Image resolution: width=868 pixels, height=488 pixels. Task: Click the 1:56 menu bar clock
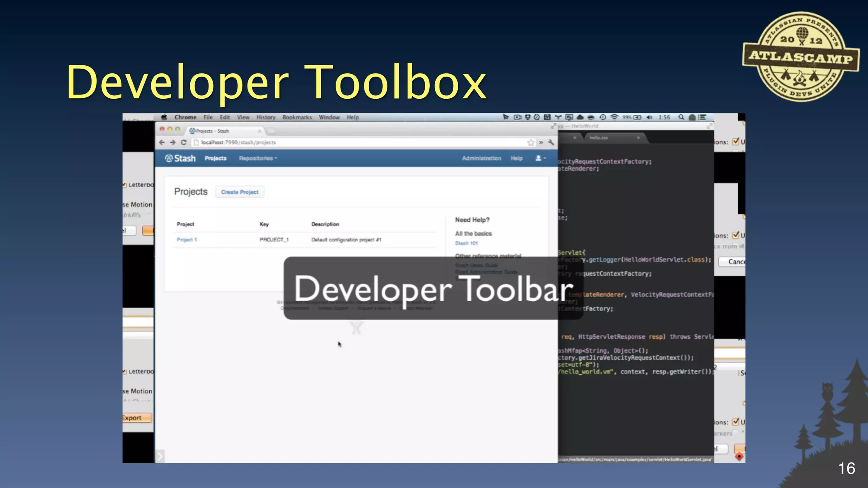pos(664,117)
